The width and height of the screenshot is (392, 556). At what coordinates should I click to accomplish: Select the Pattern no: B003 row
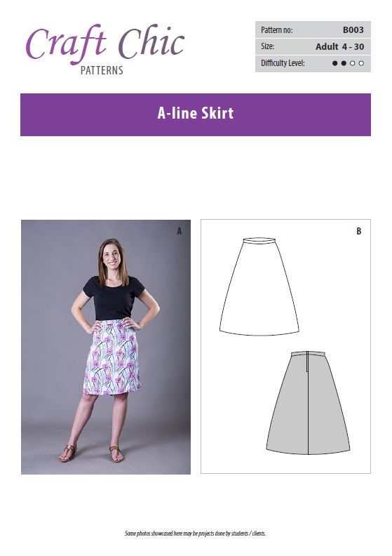(x=313, y=29)
